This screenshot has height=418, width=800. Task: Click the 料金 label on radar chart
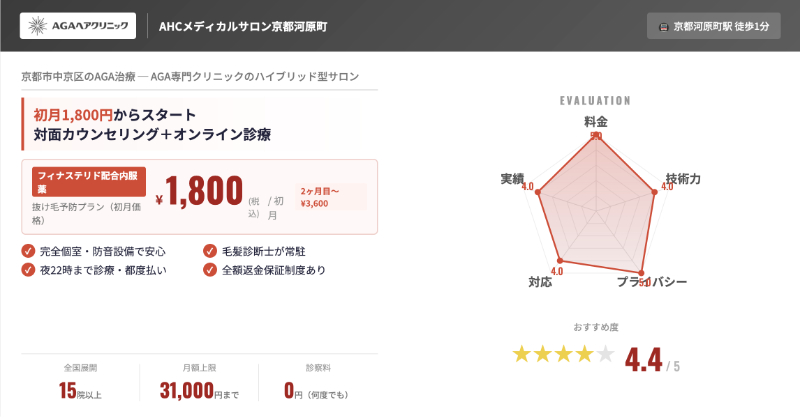coord(596,121)
